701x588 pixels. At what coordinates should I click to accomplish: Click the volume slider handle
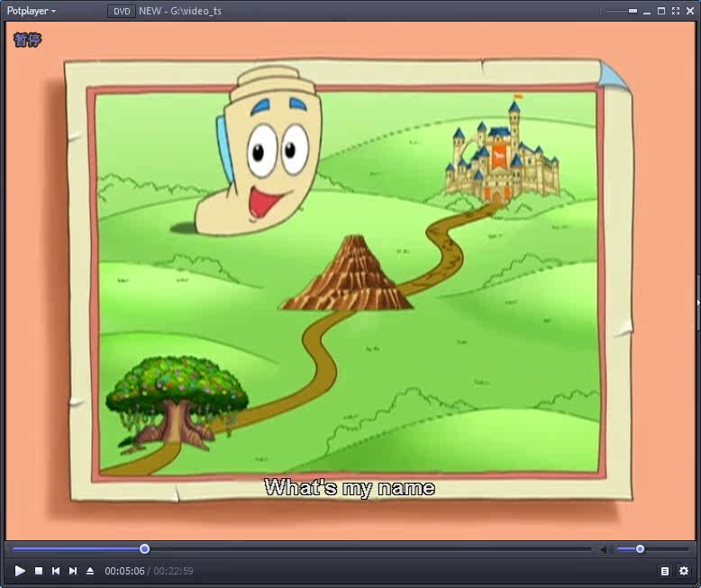click(641, 548)
